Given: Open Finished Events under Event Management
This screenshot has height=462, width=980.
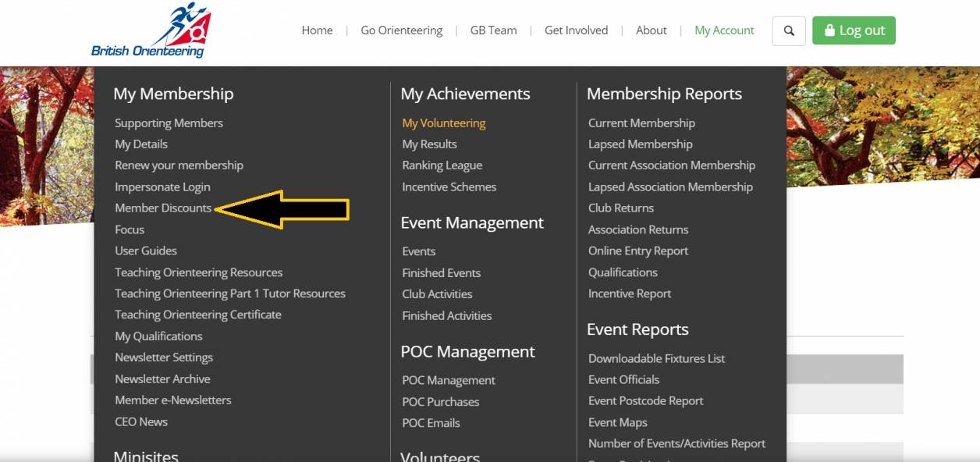Looking at the screenshot, I should [x=441, y=273].
